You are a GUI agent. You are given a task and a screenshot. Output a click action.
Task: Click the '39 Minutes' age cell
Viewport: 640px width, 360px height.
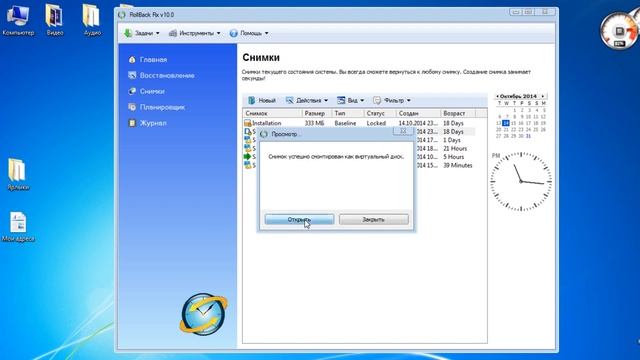[x=458, y=165]
